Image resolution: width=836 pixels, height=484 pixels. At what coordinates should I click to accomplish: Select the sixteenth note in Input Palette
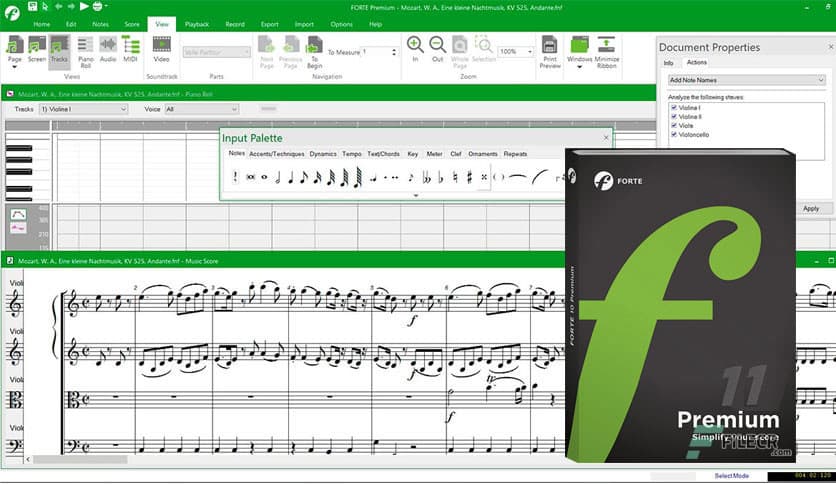pyautogui.click(x=317, y=177)
